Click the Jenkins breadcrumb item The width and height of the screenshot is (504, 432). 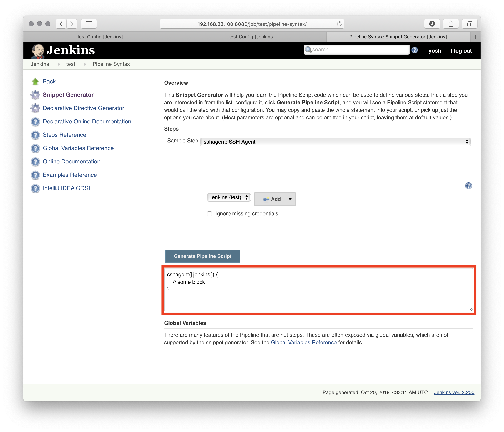[x=40, y=64]
